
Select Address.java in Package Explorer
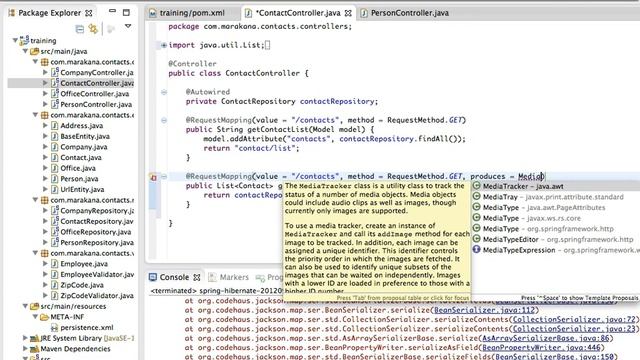(81, 125)
